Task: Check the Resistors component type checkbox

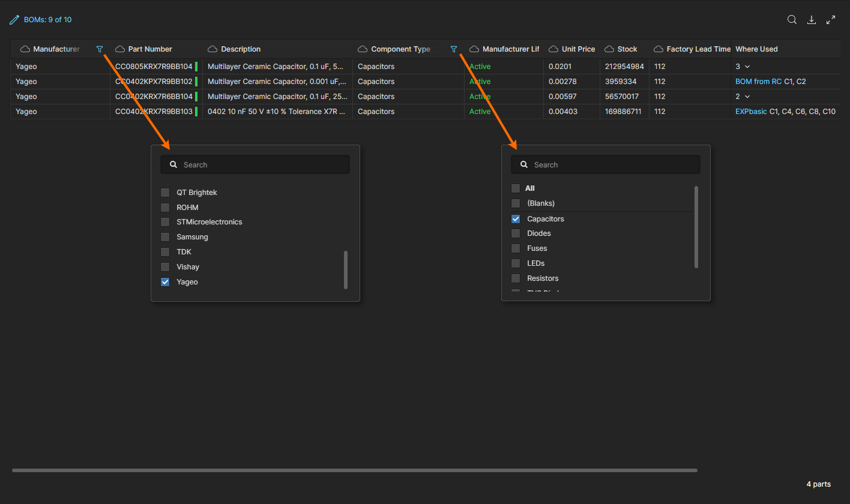Action: [x=516, y=278]
